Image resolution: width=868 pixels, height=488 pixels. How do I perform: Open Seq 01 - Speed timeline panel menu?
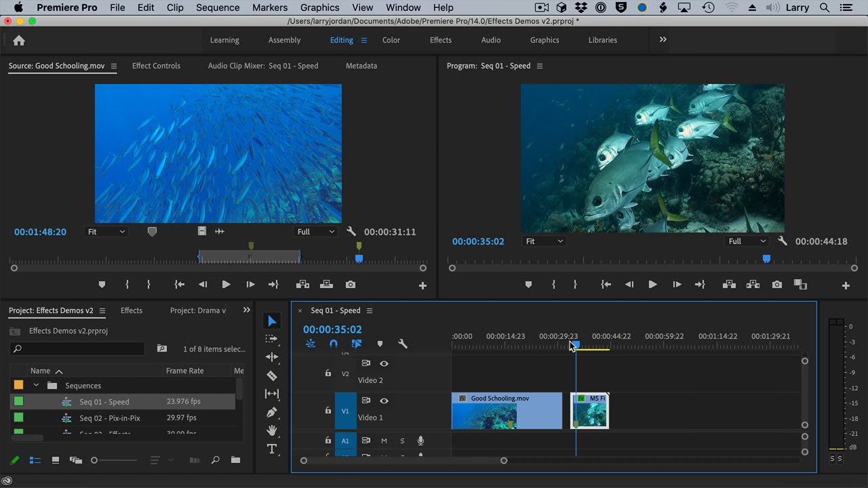pyautogui.click(x=370, y=310)
